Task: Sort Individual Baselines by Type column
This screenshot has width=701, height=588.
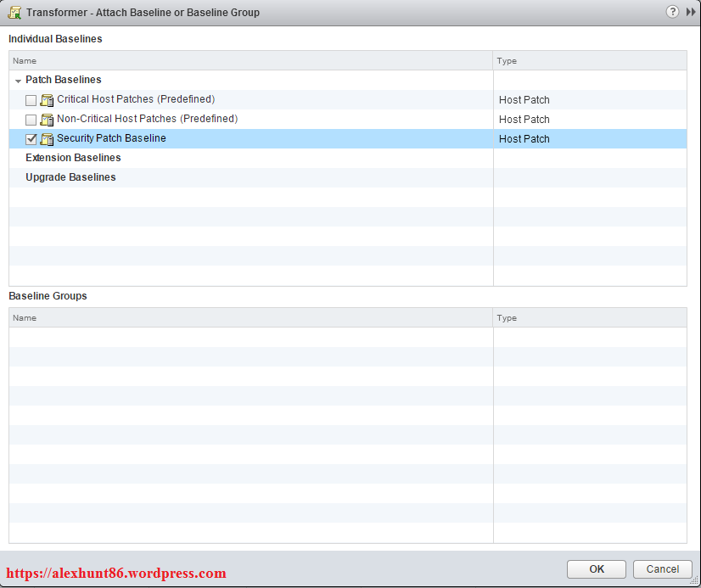Action: point(590,61)
